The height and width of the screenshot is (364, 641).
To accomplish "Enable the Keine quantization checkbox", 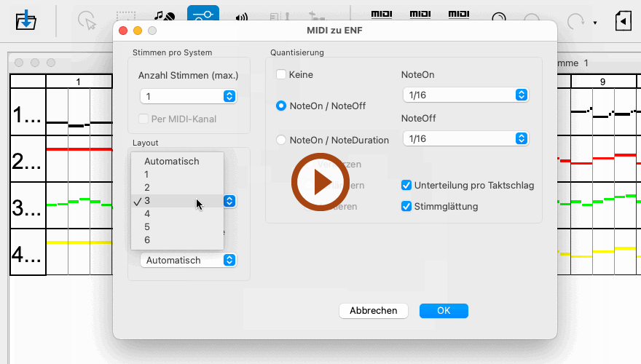I will pos(281,74).
